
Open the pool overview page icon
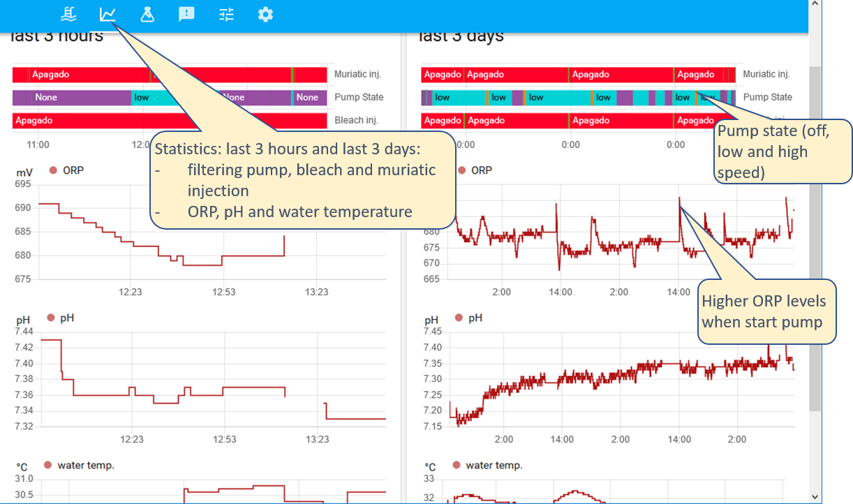(x=68, y=15)
